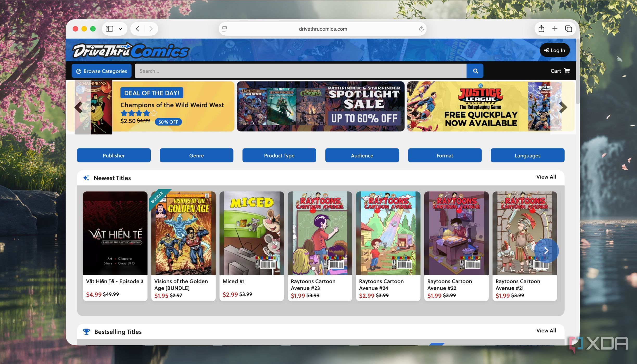Click the blue search magnifier button

475,71
